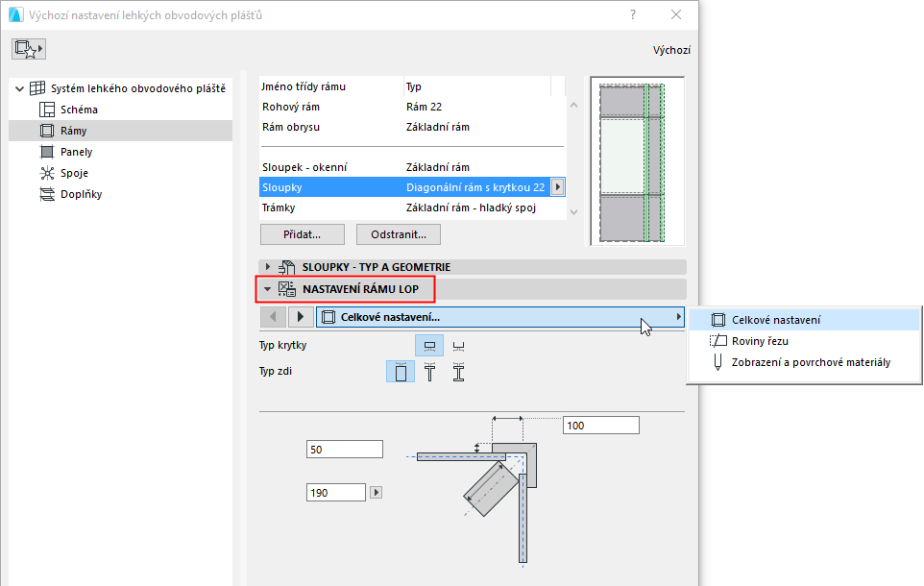This screenshot has height=586, width=924.
Task: Select the Rohový rám row
Action: [412, 107]
